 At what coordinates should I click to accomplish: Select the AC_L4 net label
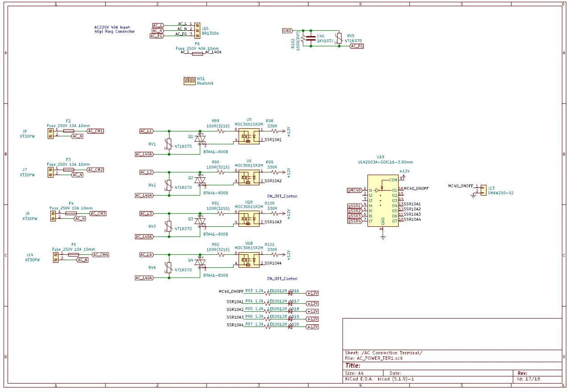(147, 254)
